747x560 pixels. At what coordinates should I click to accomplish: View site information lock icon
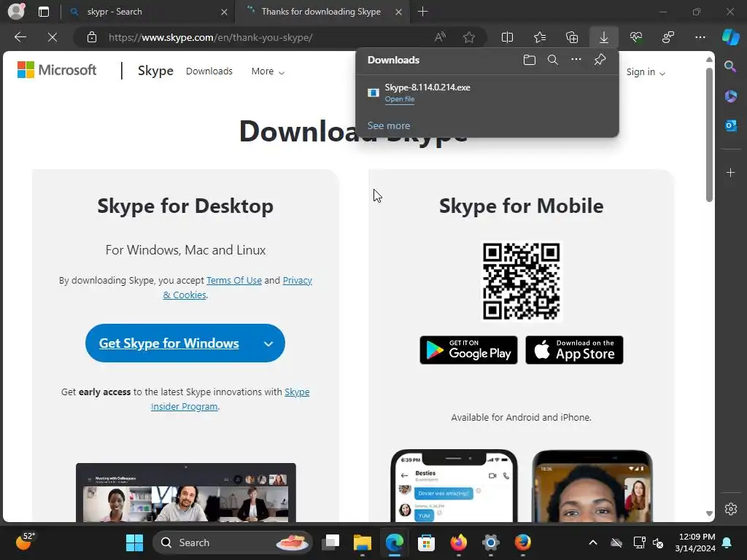point(92,37)
